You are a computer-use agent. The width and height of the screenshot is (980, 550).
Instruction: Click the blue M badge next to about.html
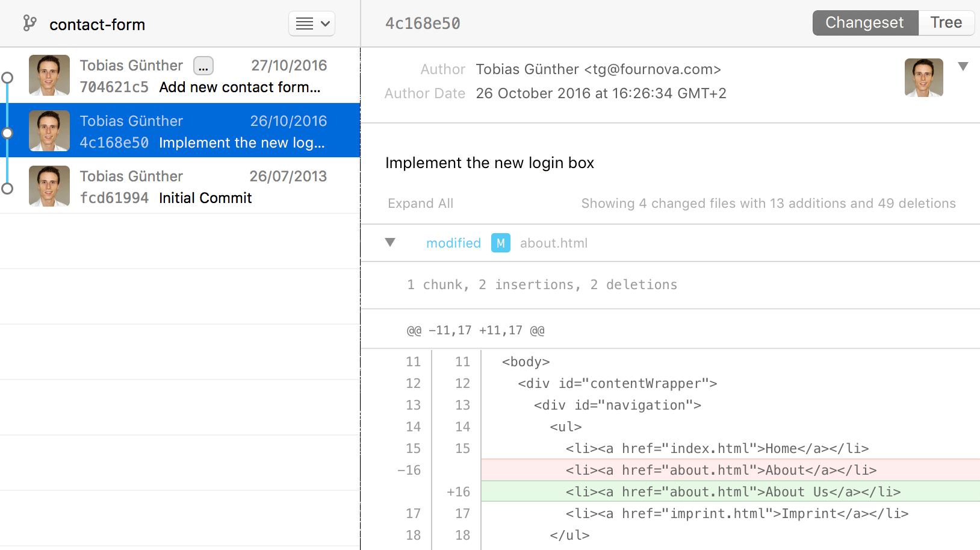click(500, 243)
